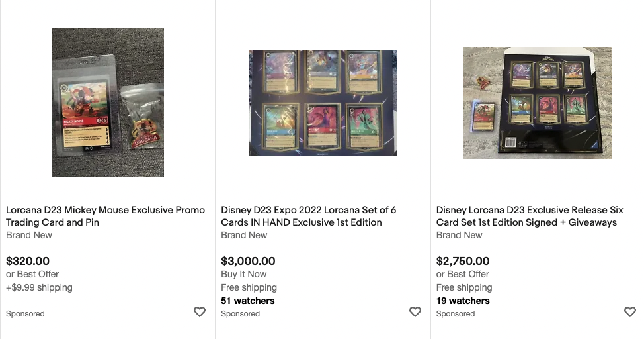Click heart icon on $2,750.00 listing
The height and width of the screenshot is (339, 644).
629,312
